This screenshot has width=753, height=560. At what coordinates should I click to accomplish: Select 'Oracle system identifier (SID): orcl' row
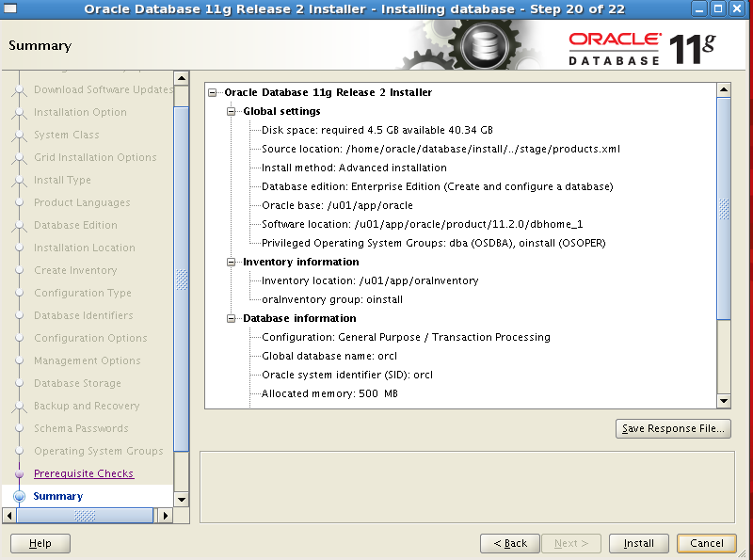click(x=347, y=375)
